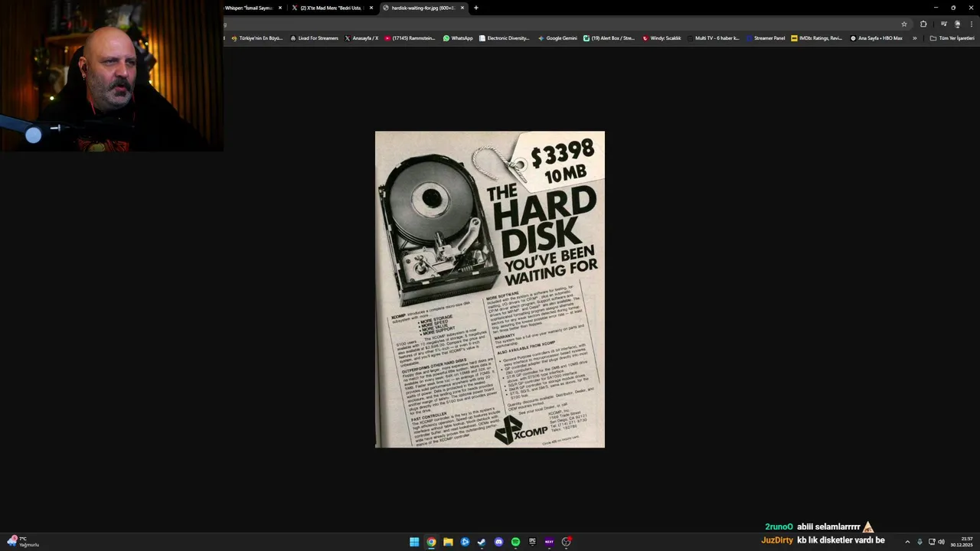Screen dimensions: 980x551
Task: Close the X'te Mad Men tab
Action: point(371,8)
